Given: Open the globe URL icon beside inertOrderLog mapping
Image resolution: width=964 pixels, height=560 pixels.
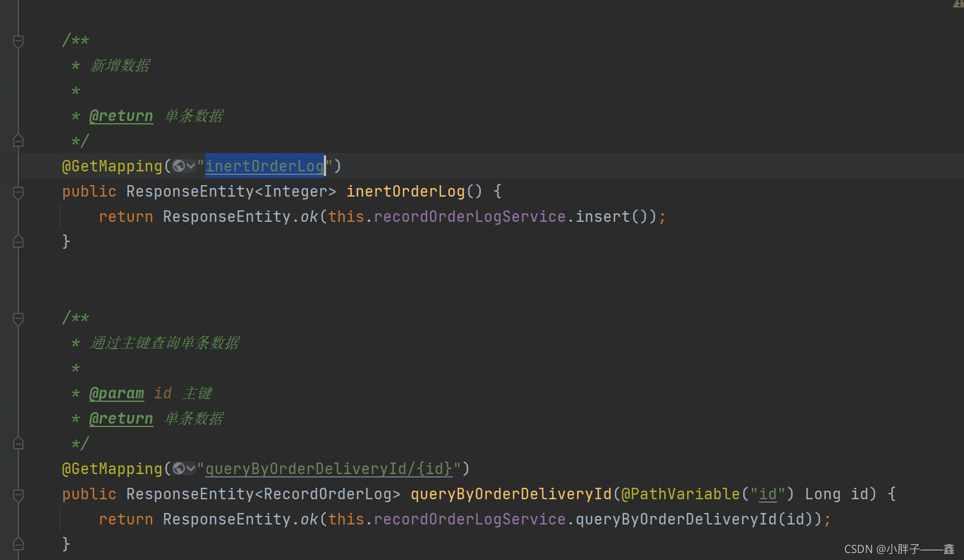Looking at the screenshot, I should (x=179, y=166).
